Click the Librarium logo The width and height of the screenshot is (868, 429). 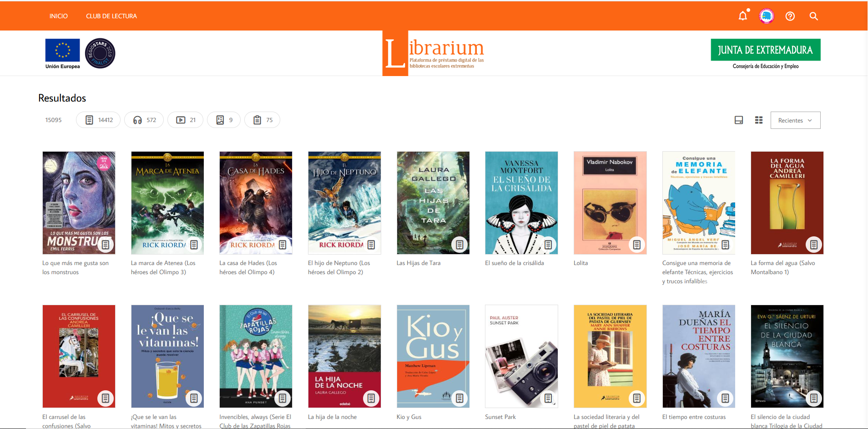pos(434,53)
